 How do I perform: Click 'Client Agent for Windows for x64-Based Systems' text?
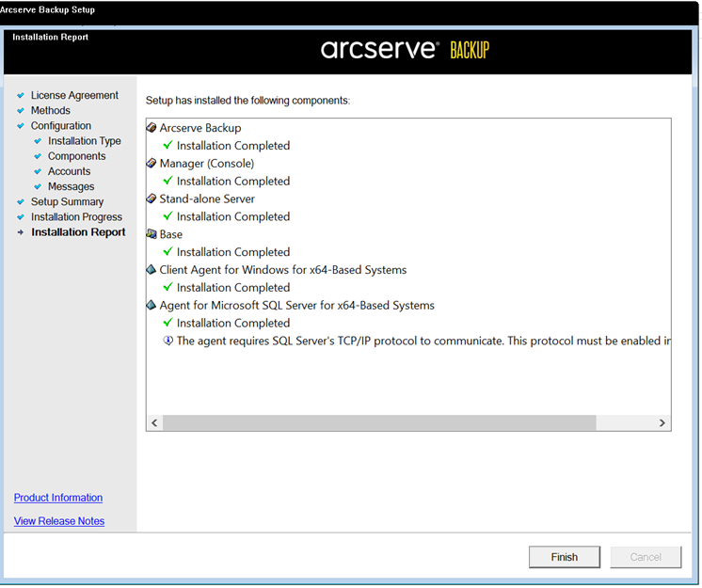(x=283, y=270)
